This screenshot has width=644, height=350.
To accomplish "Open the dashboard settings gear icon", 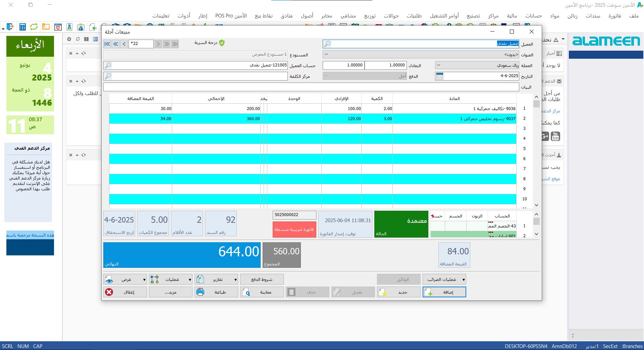I will (69, 39).
